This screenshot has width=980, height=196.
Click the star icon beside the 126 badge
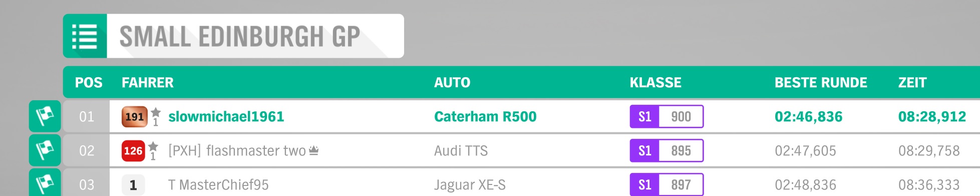153,146
